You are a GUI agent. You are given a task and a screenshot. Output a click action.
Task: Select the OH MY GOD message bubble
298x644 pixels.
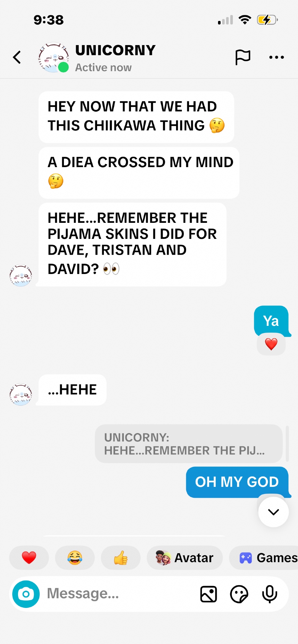(x=237, y=482)
